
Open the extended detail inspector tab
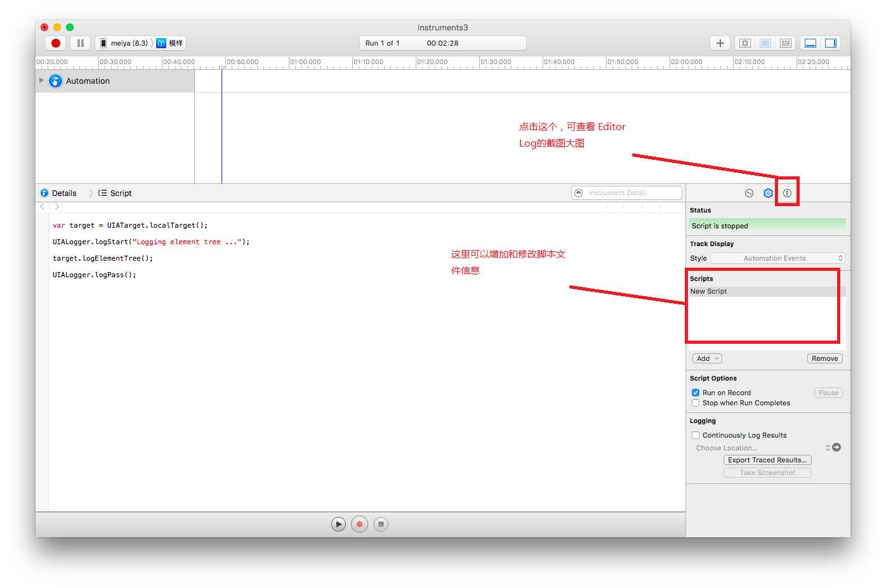pos(787,193)
